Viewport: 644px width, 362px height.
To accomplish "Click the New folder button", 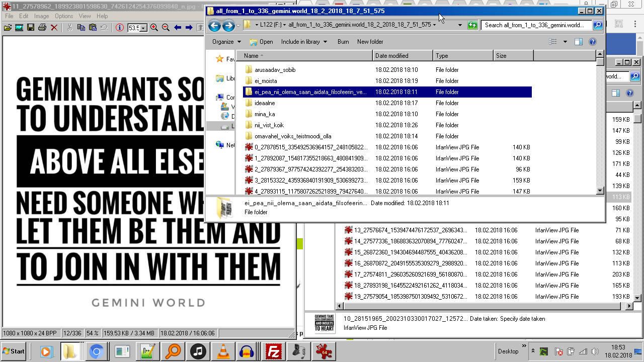I will 370,42.
